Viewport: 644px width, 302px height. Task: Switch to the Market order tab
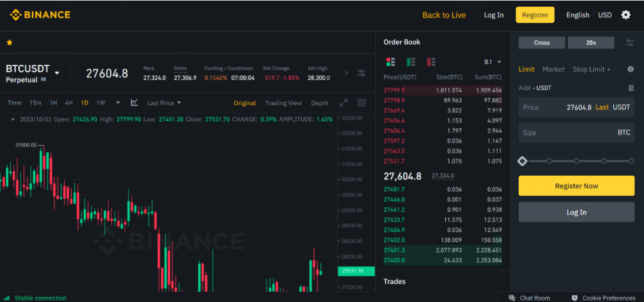point(553,69)
